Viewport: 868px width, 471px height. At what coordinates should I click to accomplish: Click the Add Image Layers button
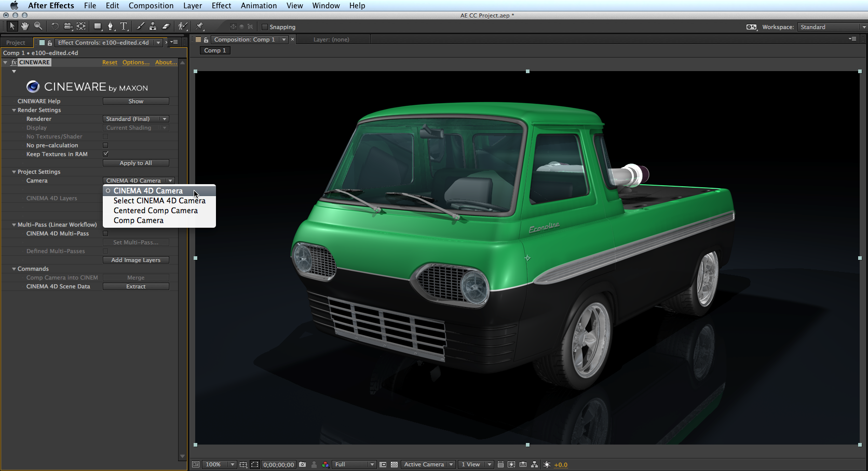pos(136,260)
